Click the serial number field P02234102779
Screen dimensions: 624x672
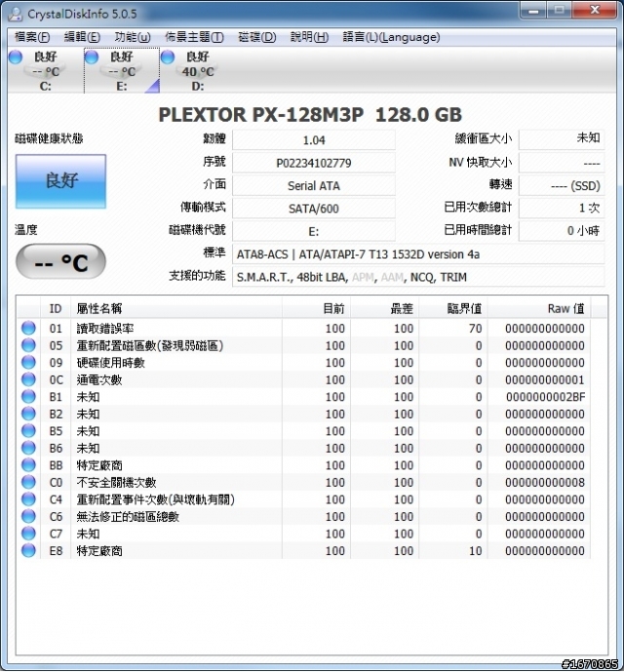pos(314,163)
